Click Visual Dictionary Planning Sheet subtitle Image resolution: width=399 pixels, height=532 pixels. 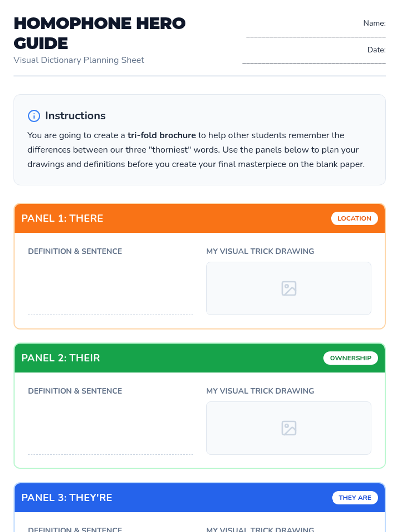click(79, 60)
